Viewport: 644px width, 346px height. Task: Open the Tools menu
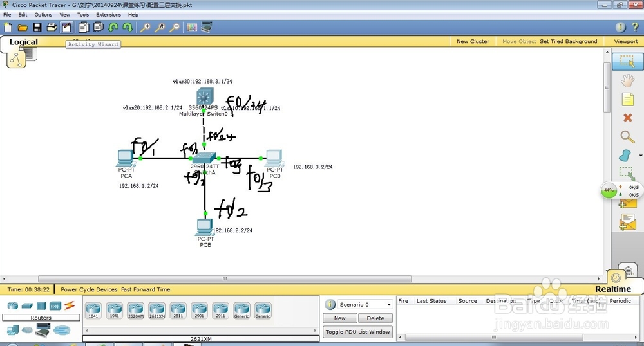click(83, 14)
